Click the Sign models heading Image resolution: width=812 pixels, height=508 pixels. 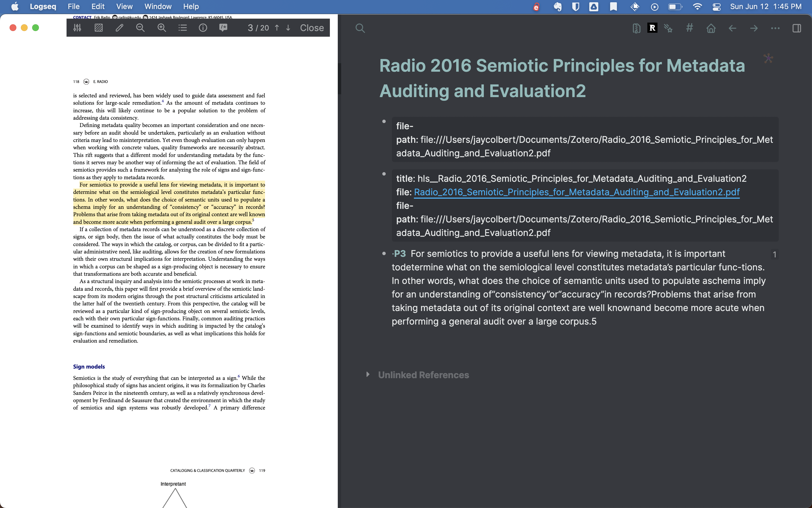tap(89, 367)
